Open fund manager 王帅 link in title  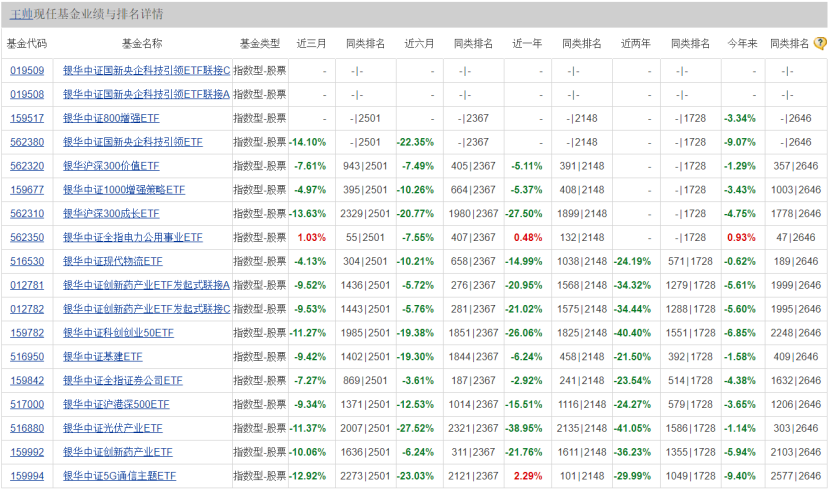coord(21,15)
